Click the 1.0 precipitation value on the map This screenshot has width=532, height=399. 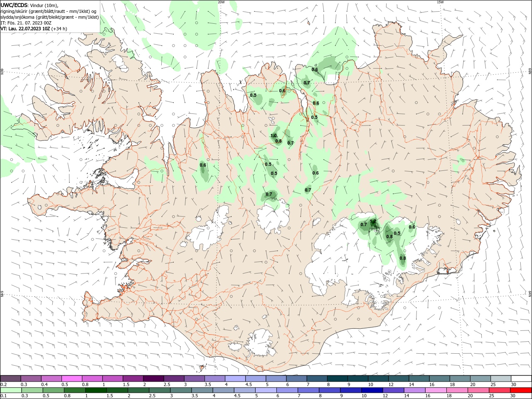[x=274, y=136]
